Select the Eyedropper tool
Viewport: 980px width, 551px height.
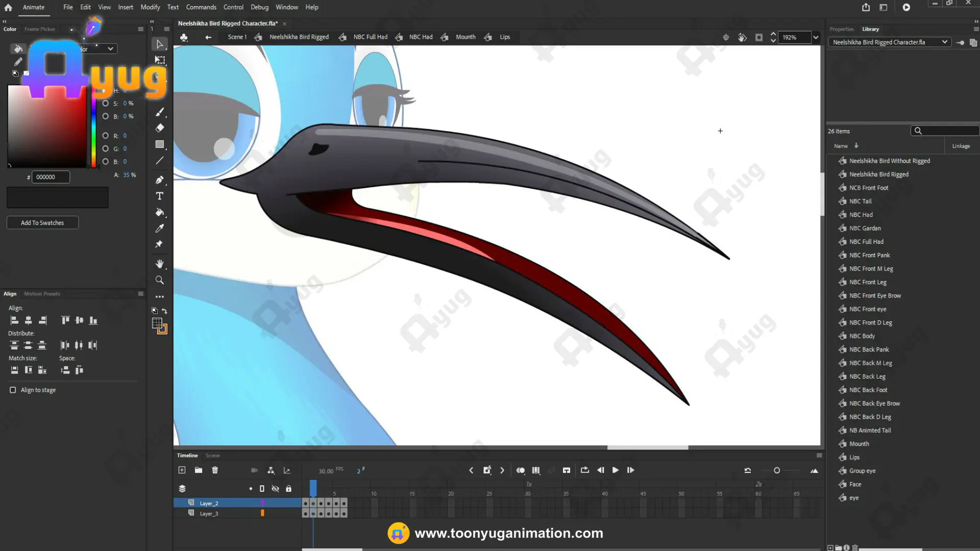160,228
